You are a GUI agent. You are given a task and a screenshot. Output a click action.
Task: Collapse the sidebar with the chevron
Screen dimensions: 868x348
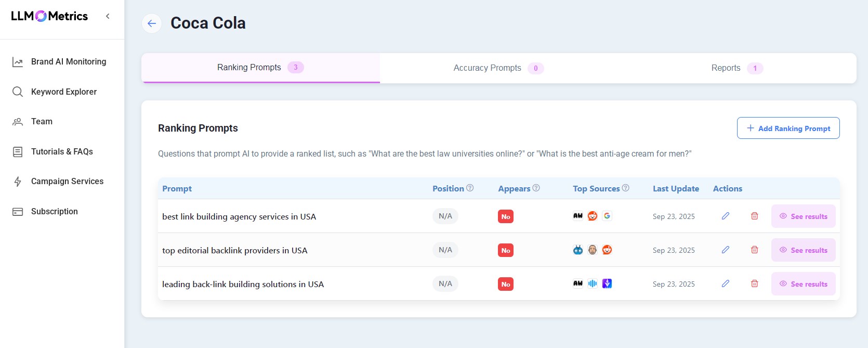(108, 16)
